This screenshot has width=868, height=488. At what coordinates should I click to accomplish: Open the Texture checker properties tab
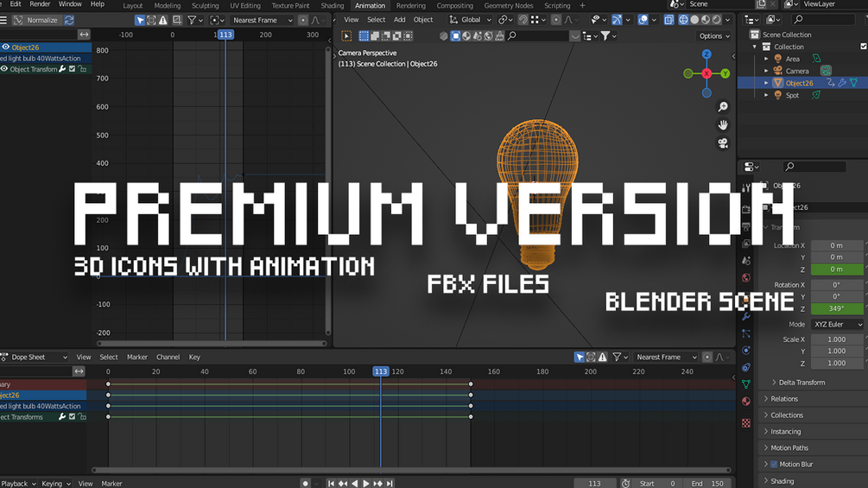[x=746, y=423]
